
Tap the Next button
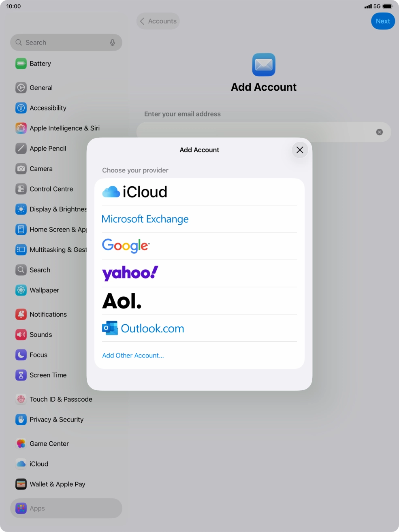(x=383, y=21)
